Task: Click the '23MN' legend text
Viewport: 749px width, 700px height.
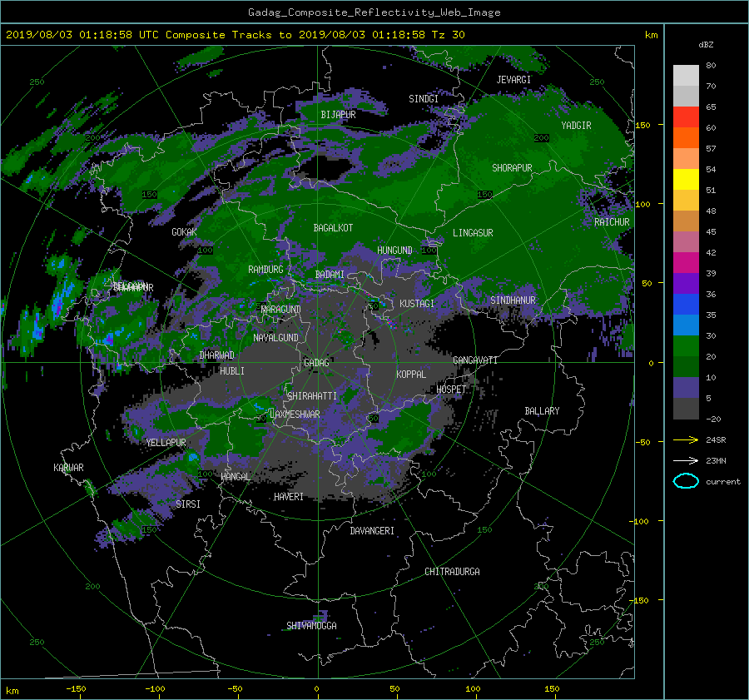Action: click(716, 460)
